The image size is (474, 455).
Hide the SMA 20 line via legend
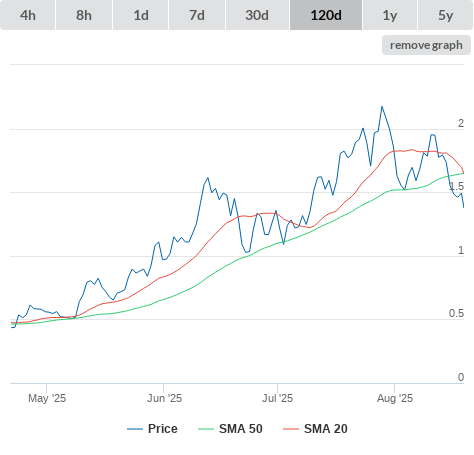315,429
